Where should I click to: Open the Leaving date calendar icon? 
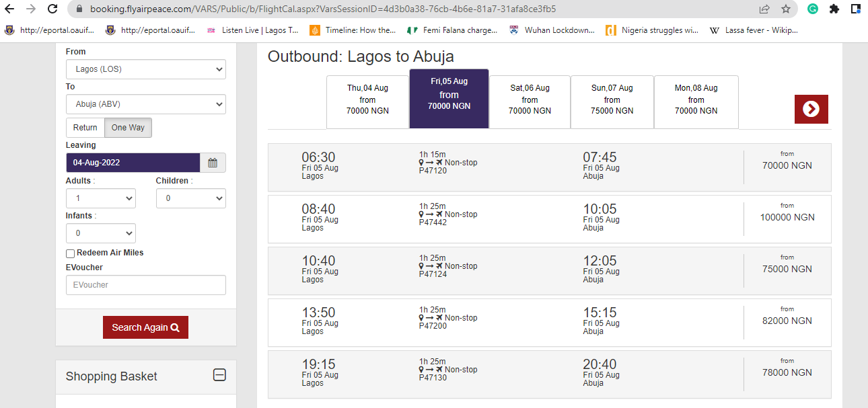pyautogui.click(x=213, y=163)
